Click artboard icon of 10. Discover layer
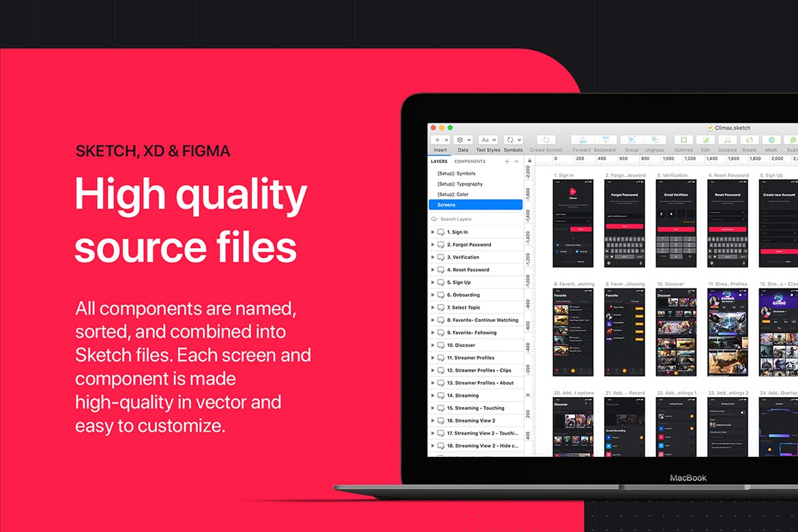This screenshot has height=532, width=798. tap(441, 345)
